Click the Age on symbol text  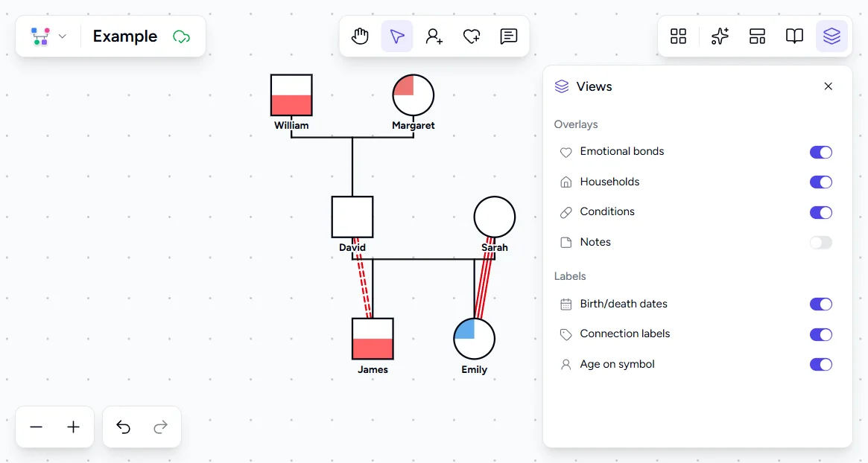(617, 364)
